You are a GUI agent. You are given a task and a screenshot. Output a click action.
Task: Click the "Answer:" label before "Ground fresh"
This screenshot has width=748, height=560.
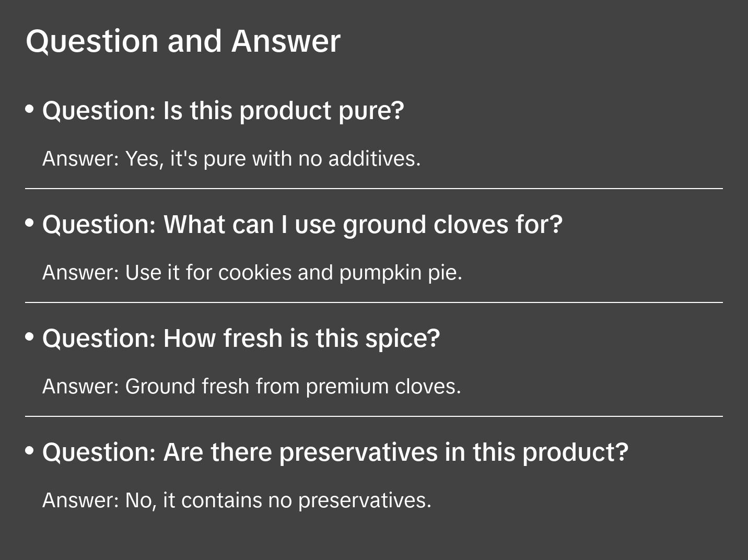(81, 387)
